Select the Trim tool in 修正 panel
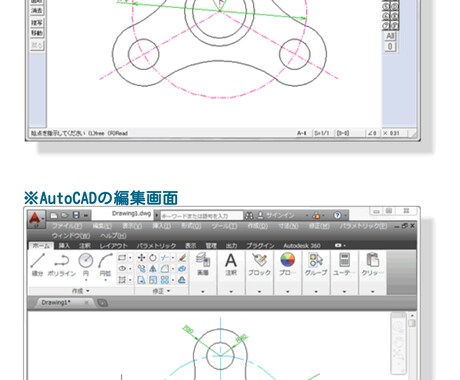The height and width of the screenshot is (380, 460). click(164, 258)
